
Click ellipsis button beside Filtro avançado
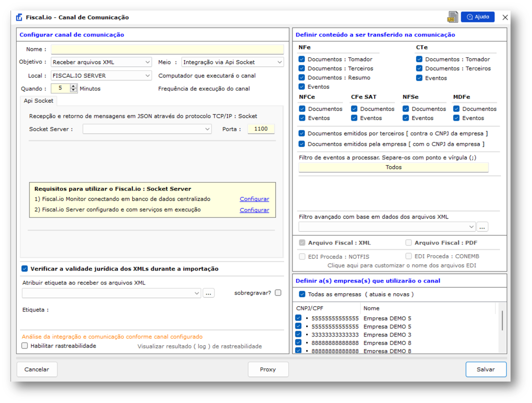click(482, 227)
